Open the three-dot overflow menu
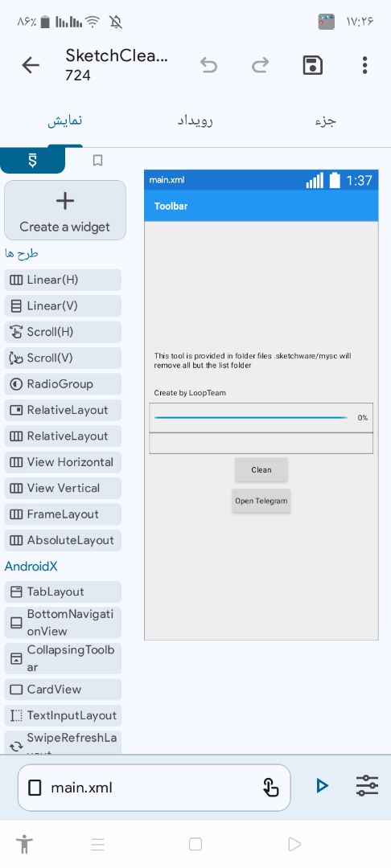Screen dimensions: 391x868 (364, 65)
